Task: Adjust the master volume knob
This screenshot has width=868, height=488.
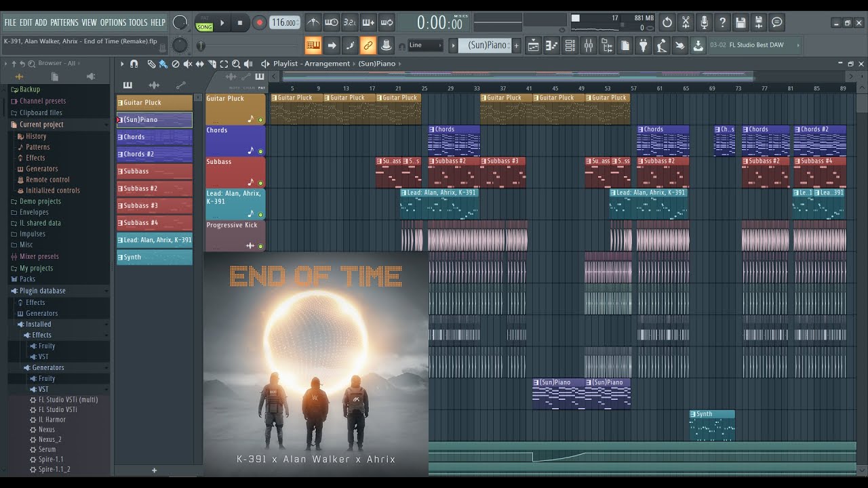Action: click(180, 22)
